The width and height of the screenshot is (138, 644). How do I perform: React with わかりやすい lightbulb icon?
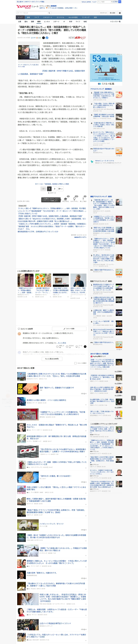[x=74, y=199]
